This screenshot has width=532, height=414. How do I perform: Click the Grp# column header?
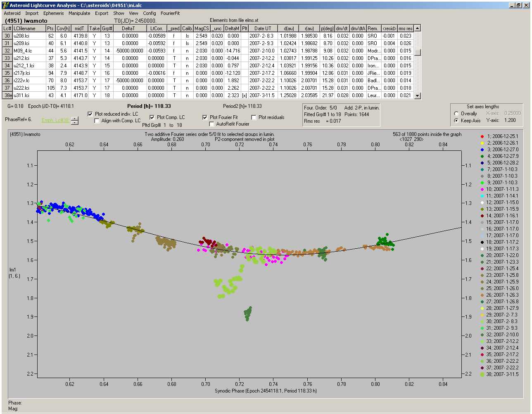coord(107,29)
